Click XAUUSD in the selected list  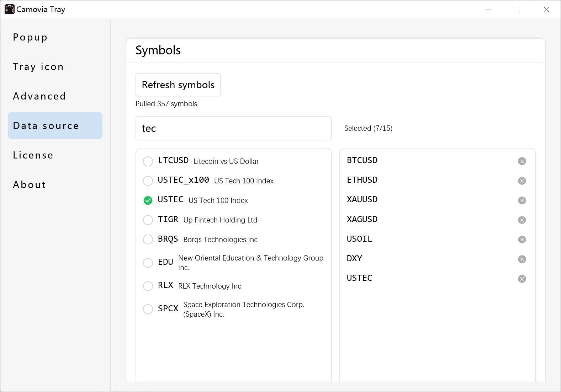362,199
